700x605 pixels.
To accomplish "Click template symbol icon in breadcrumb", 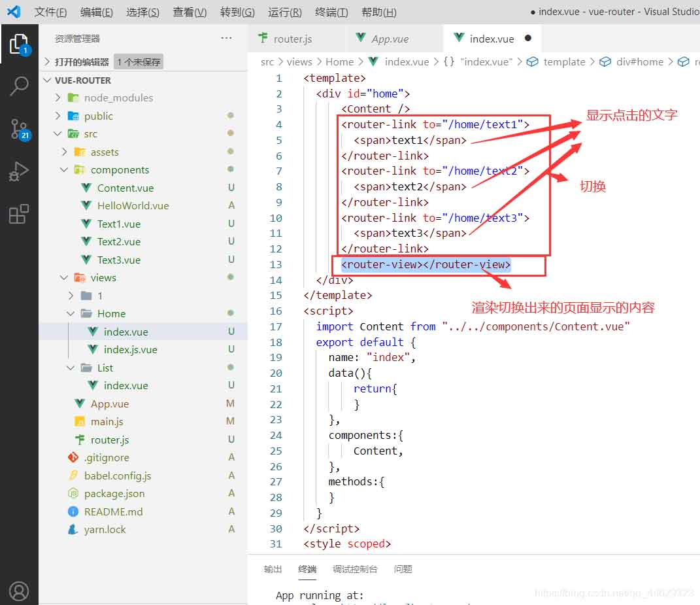I will [x=532, y=61].
